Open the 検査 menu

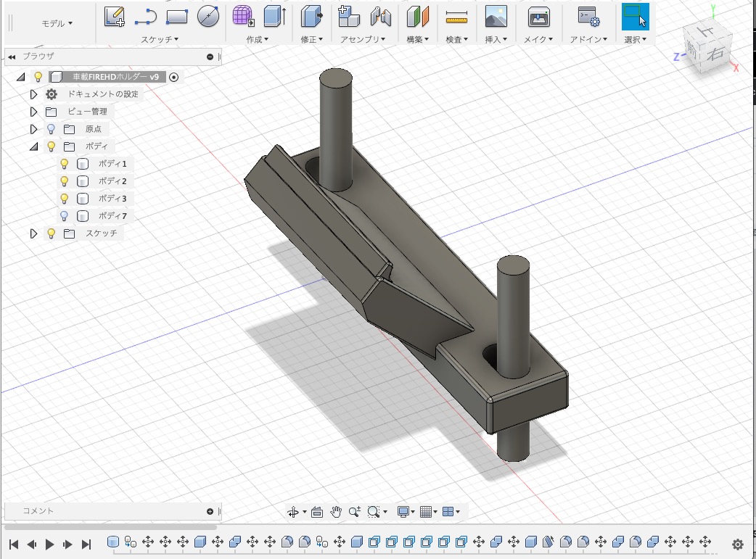pyautogui.click(x=456, y=40)
